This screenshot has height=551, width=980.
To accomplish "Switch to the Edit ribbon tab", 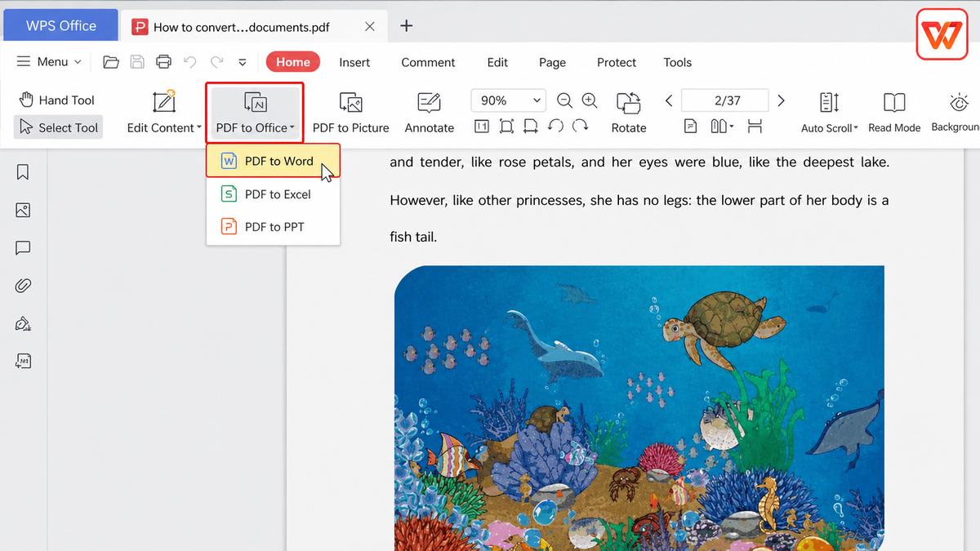I will tap(497, 62).
